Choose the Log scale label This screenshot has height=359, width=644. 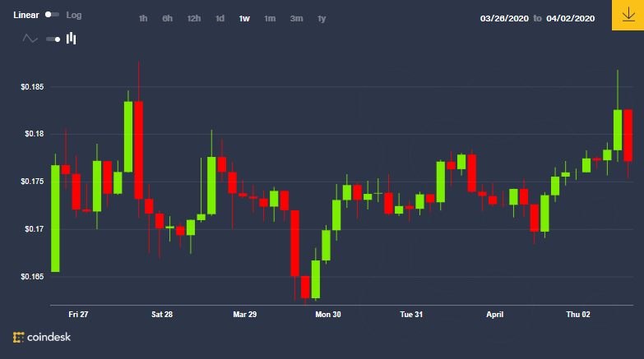(74, 15)
